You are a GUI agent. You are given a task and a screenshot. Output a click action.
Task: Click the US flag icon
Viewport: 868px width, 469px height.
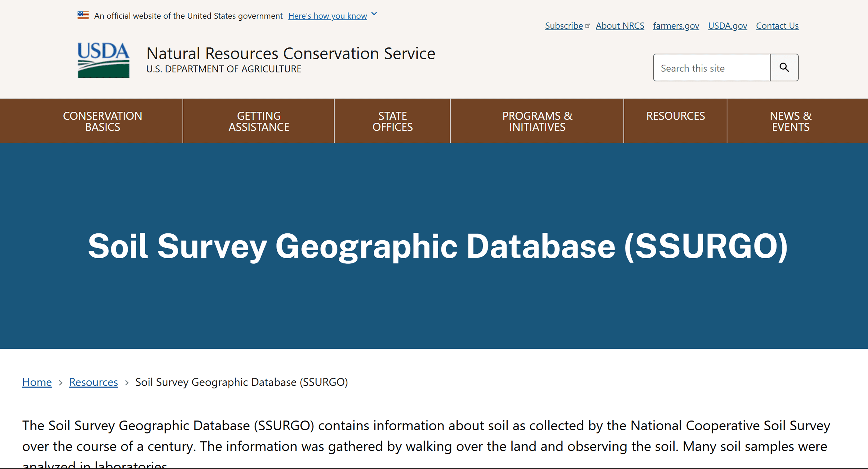83,15
